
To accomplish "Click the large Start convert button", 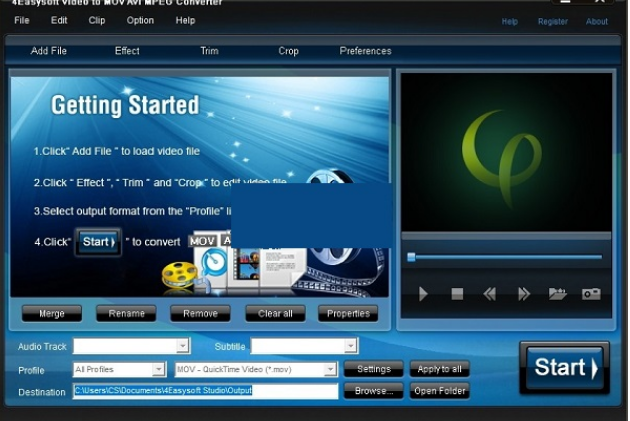I will 565,368.
